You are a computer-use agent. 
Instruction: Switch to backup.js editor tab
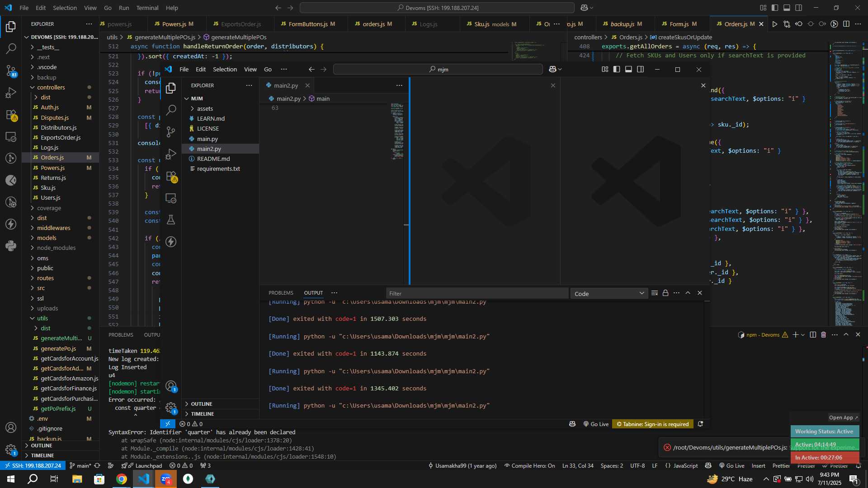pyautogui.click(x=626, y=24)
